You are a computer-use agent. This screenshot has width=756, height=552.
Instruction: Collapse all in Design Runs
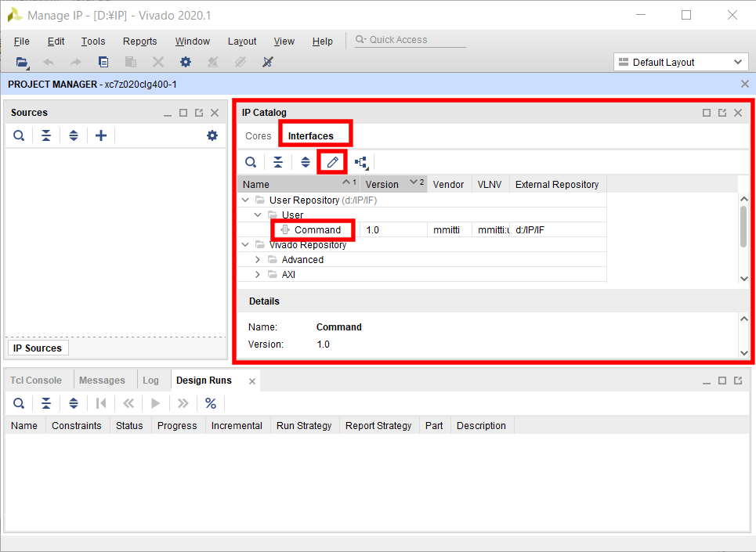46,404
